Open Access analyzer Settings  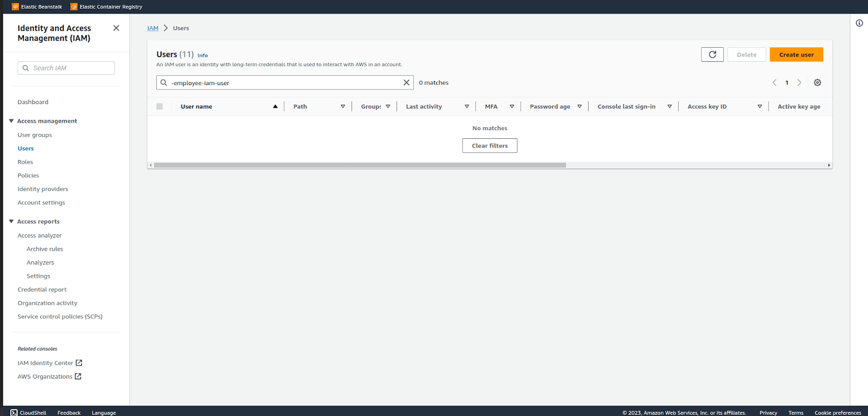pyautogui.click(x=39, y=276)
